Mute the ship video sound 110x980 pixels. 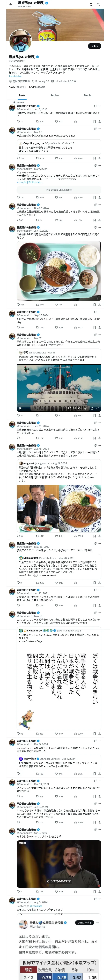tap(80, 408)
